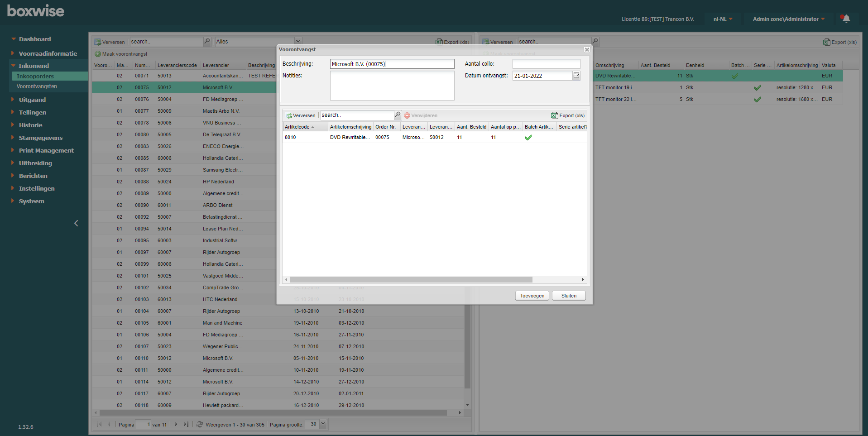Click horizontal scrollbar of the Inkooporders list
The image size is (868, 436).
pos(273,412)
